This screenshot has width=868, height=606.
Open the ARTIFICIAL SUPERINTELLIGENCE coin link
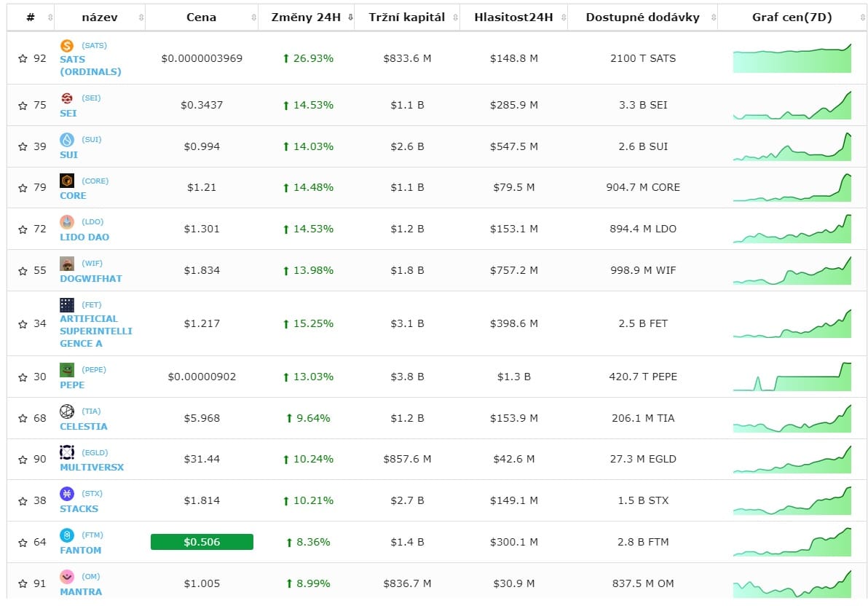point(96,331)
